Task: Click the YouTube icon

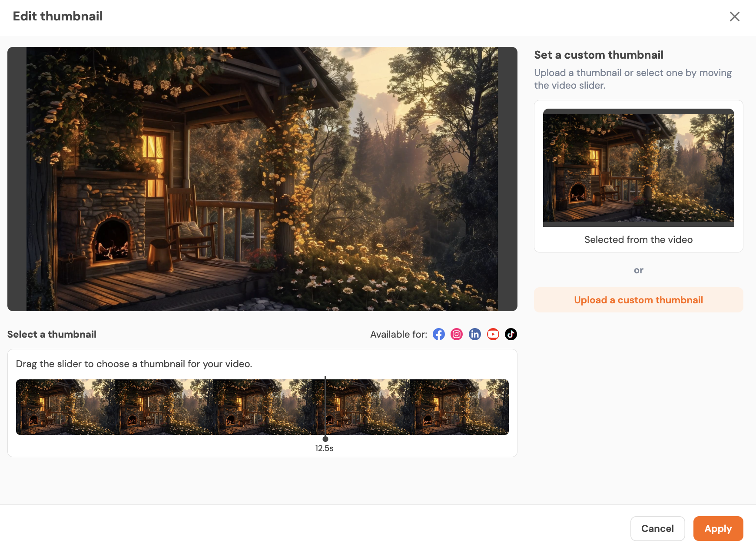Action: 493,334
